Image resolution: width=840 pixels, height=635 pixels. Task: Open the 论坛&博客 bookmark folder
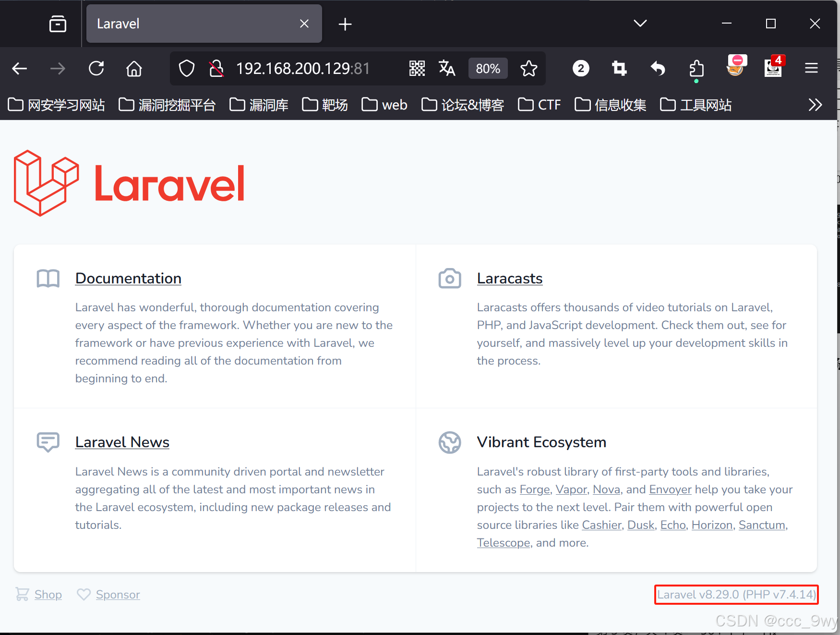pyautogui.click(x=463, y=105)
